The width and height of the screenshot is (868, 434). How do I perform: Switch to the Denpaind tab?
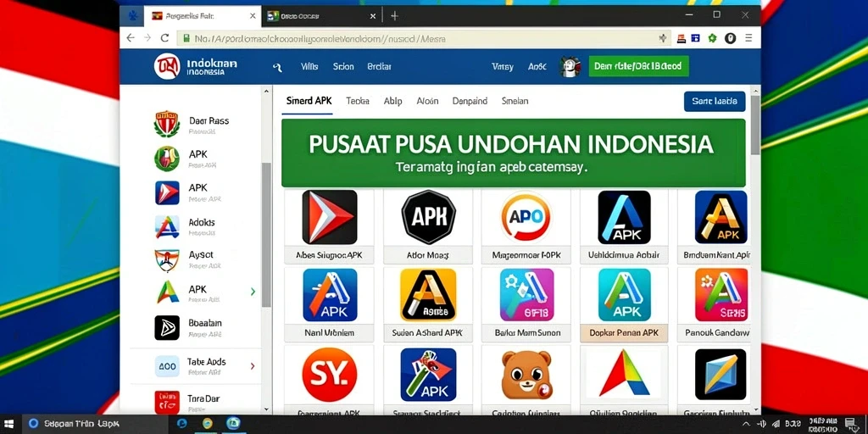(x=470, y=101)
